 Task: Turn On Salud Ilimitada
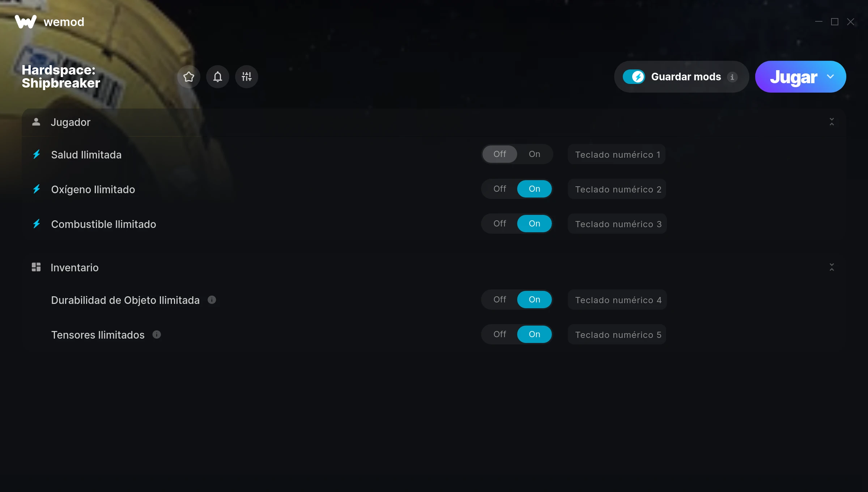535,154
